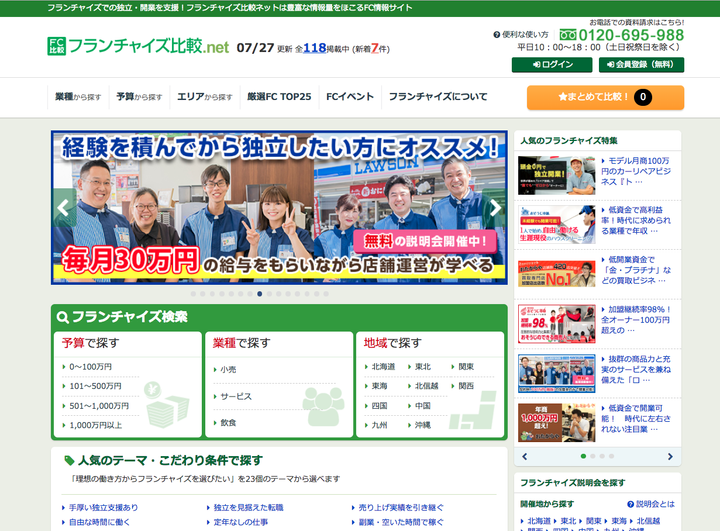Select region 東北 in search panel
Image resolution: width=720 pixels, height=531 pixels.
422,367
